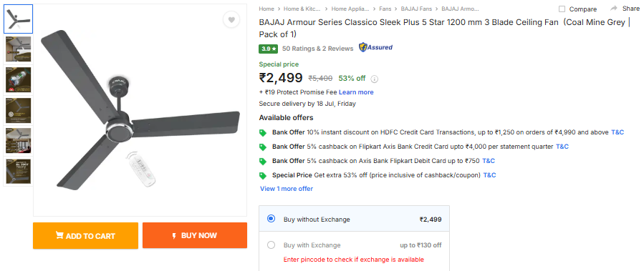Image resolution: width=644 pixels, height=271 pixels.
Task: Open price info circle icon
Action: click(x=374, y=79)
